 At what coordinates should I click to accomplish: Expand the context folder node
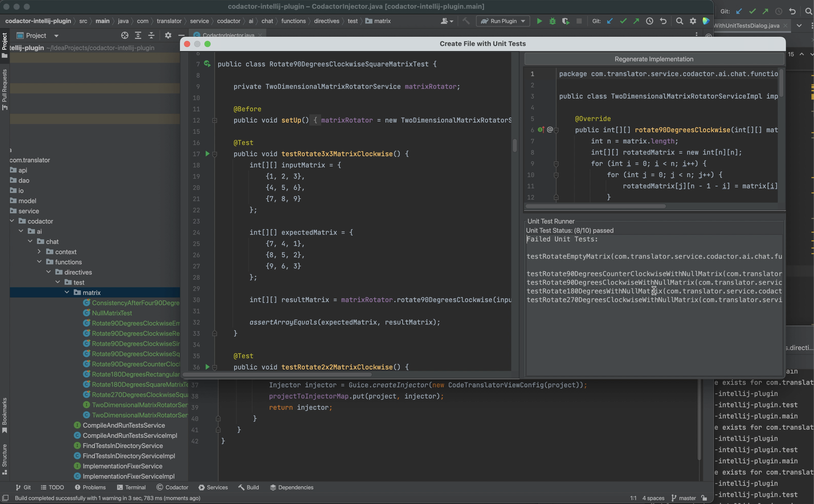point(39,251)
